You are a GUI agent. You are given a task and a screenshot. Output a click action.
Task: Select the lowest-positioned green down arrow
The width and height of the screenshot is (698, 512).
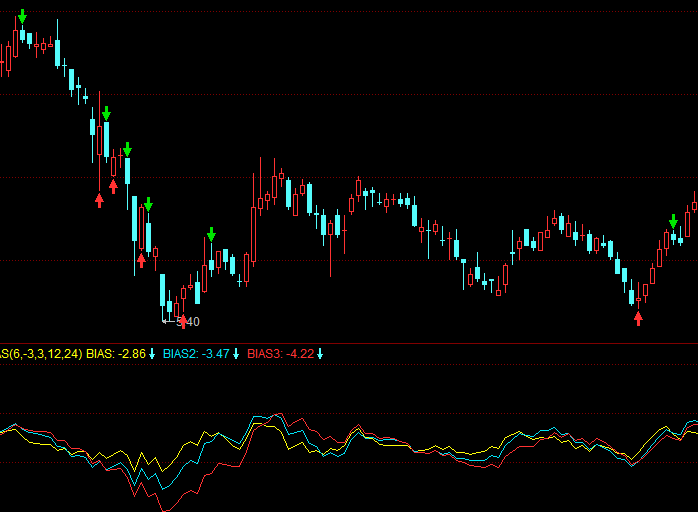point(211,235)
